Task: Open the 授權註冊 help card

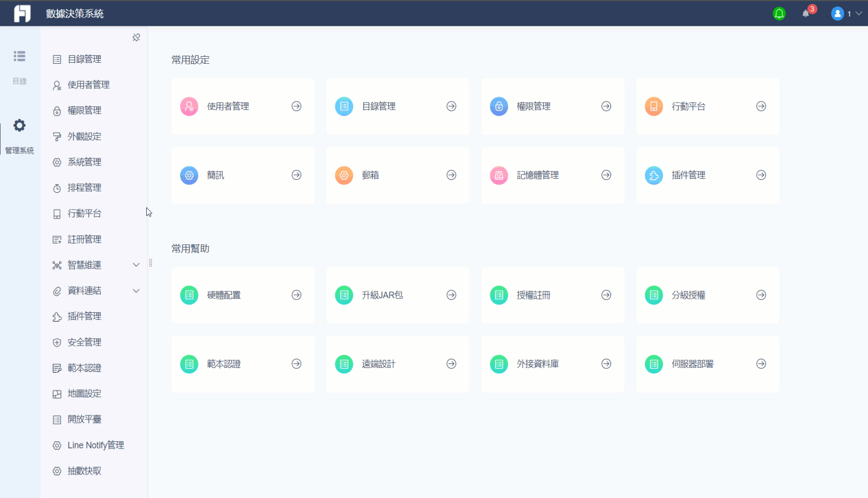Action: [x=552, y=295]
